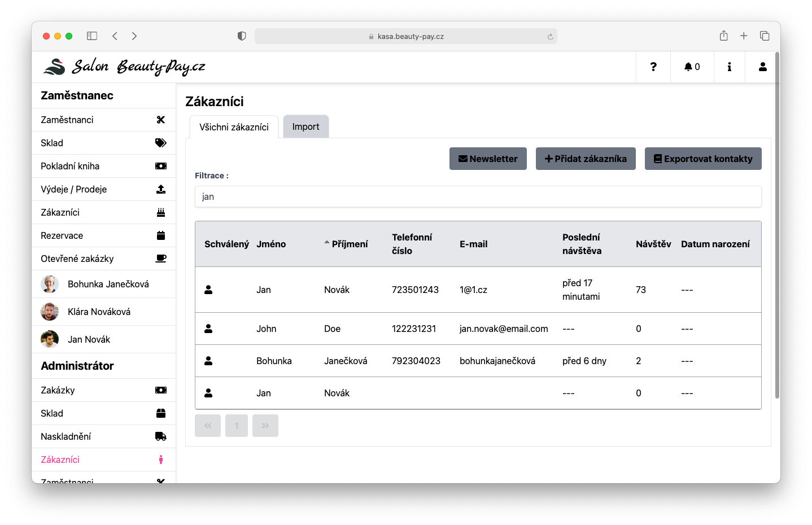Go back with Safari back arrow
The image size is (812, 525).
115,36
